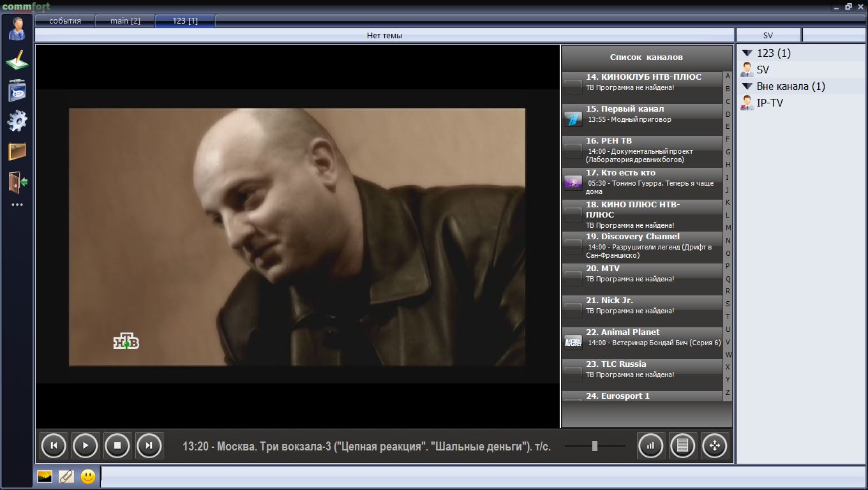Open the settings gear in the sidebar
Image resolution: width=868 pixels, height=490 pixels.
(17, 121)
